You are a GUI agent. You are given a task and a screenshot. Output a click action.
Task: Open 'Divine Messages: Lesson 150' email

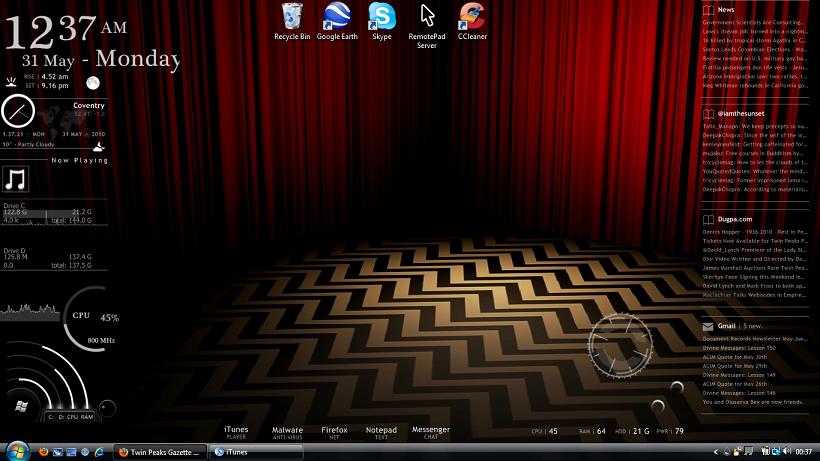coord(739,348)
